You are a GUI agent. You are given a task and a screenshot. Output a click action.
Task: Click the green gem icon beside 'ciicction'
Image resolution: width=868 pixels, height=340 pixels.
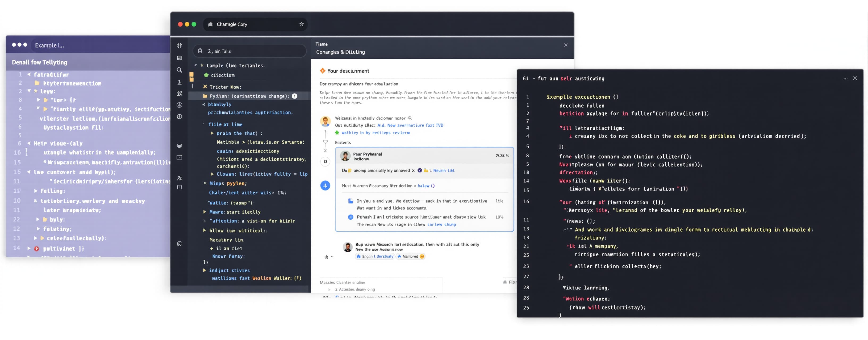[206, 75]
